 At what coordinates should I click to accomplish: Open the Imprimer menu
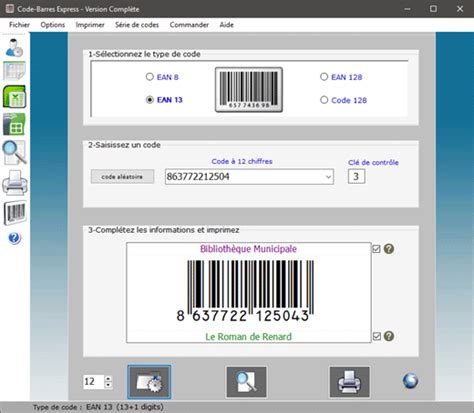(x=90, y=25)
